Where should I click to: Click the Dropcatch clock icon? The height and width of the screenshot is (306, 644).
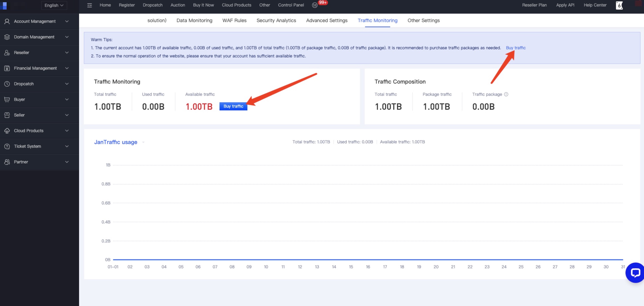7,84
